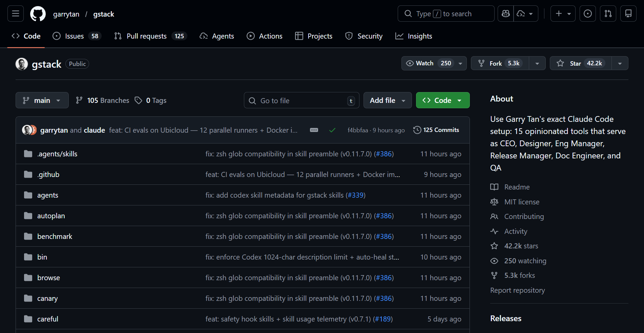
Task: Open the main branch selector
Action: pos(42,100)
